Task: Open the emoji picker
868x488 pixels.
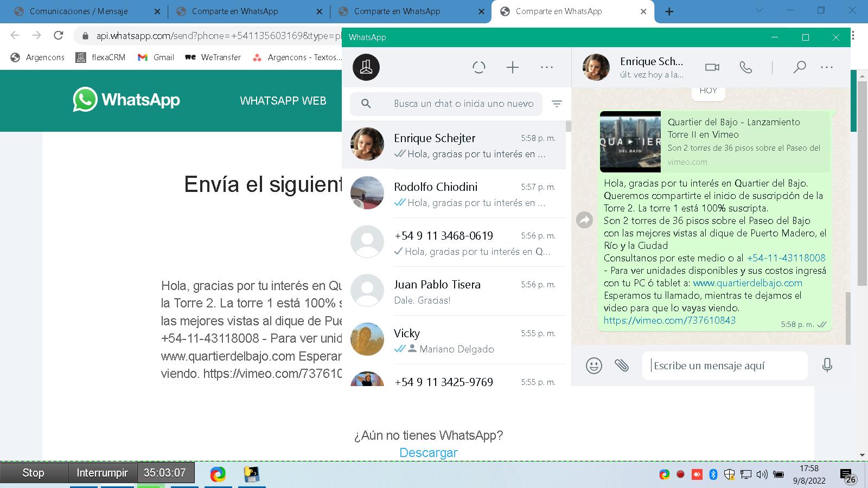Action: (x=594, y=365)
